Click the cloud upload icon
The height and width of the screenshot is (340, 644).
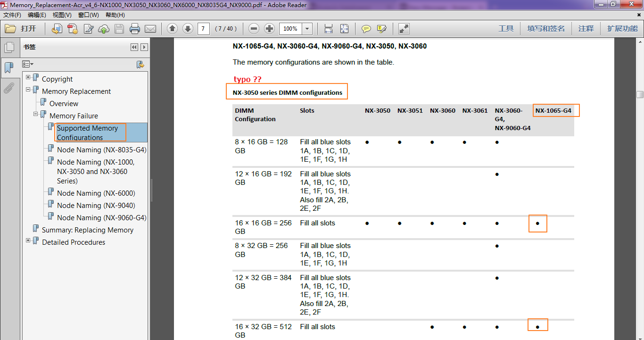(104, 29)
